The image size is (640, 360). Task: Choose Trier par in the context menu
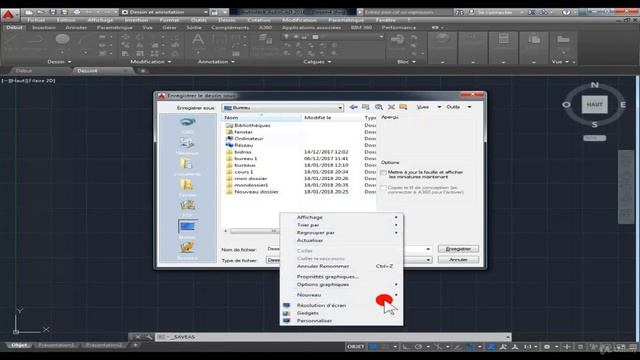(342, 225)
